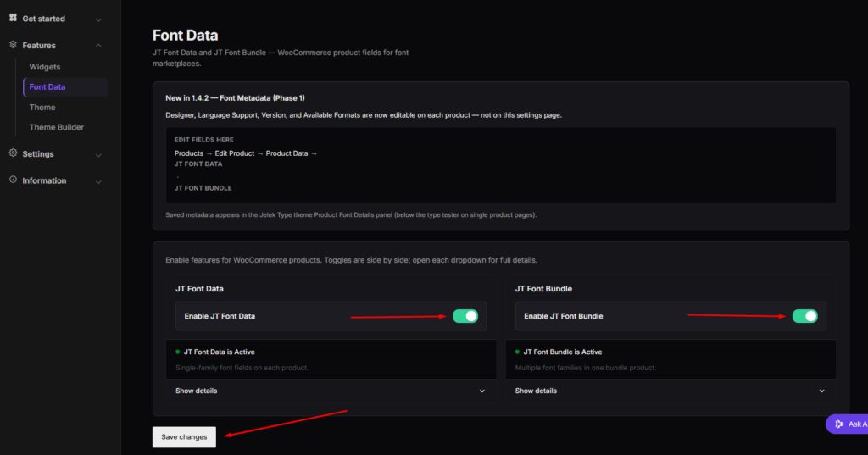Image resolution: width=868 pixels, height=455 pixels.
Task: Click the JT Font Bundle card title
Action: 543,289
